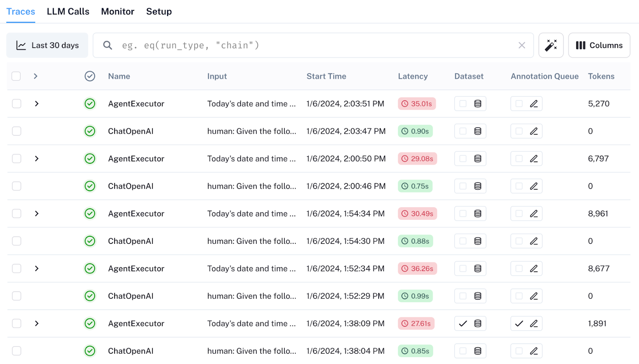639x364 pixels.
Task: Click annotation pencil for the 1:54:34 PM trace
Action: [x=534, y=214]
